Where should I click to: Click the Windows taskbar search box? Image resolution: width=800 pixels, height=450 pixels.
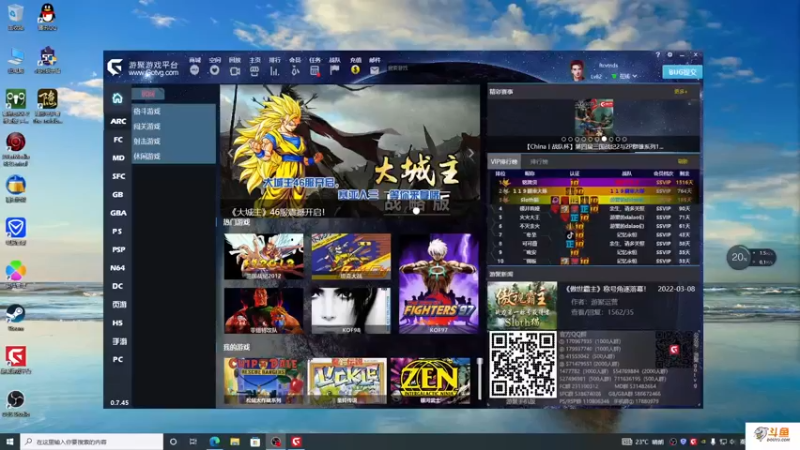pos(92,442)
